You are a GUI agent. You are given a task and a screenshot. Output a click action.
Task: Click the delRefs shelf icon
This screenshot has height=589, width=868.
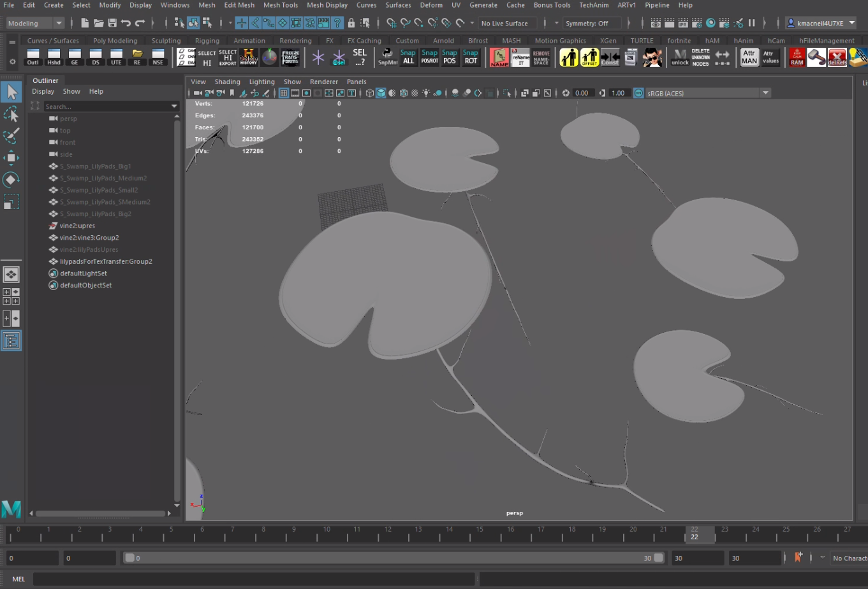point(837,57)
